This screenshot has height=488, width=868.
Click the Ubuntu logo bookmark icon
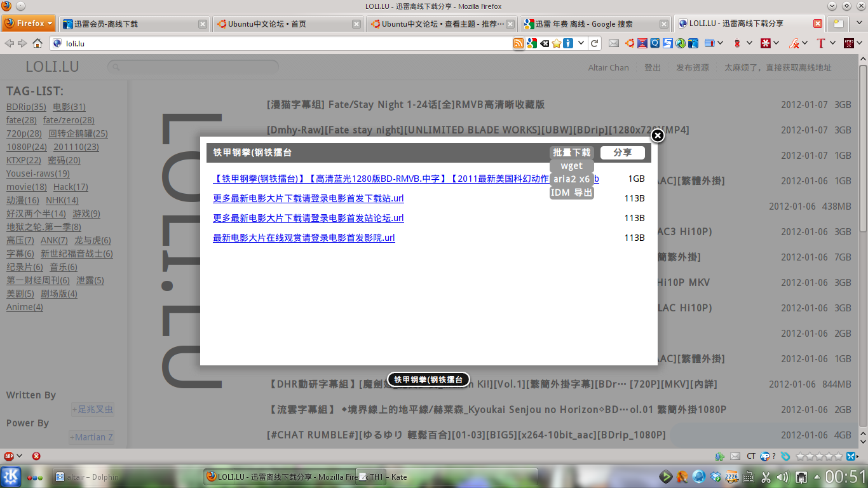[x=630, y=43]
